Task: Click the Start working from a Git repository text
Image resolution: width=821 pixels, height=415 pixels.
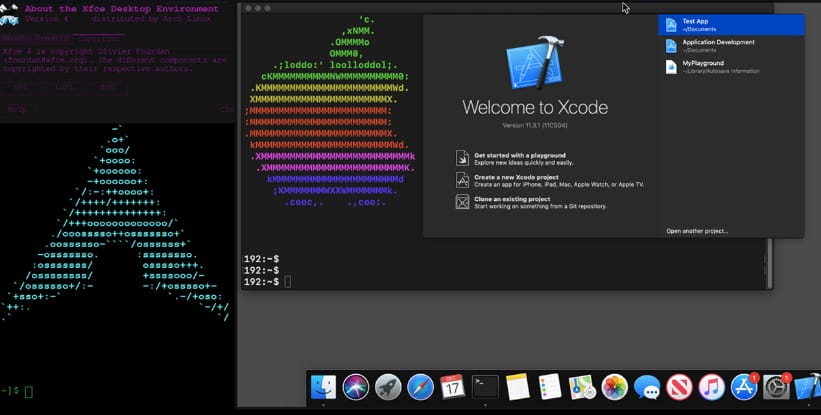Action: click(540, 207)
